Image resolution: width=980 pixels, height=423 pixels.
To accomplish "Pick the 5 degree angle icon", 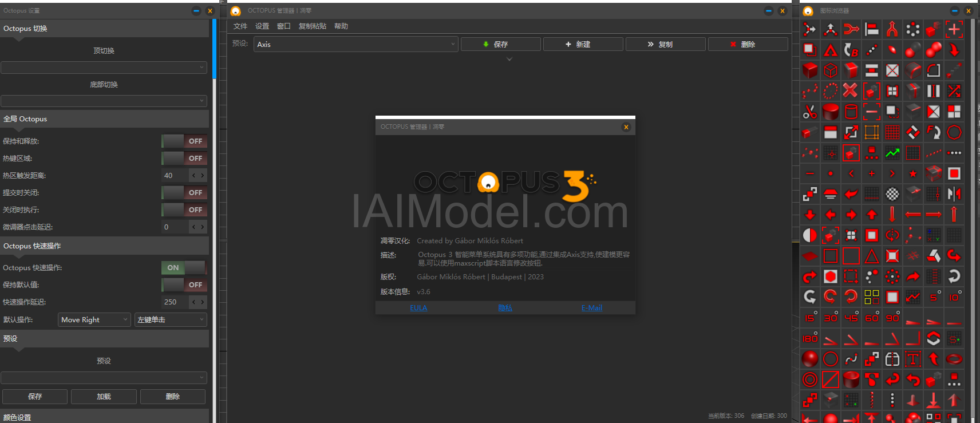I will pyautogui.click(x=934, y=297).
